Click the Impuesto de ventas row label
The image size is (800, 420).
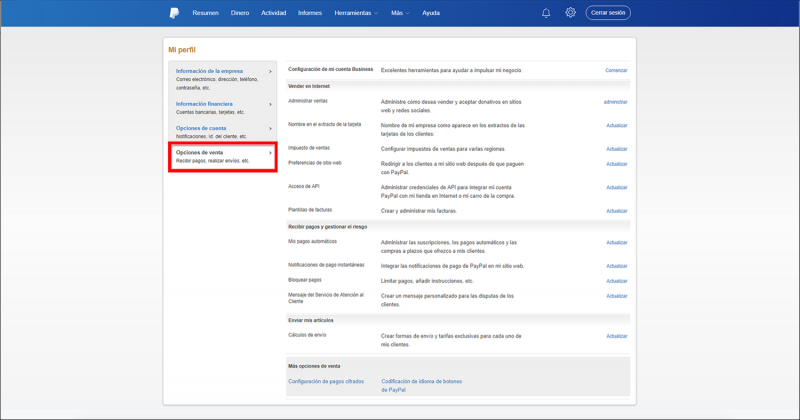309,148
